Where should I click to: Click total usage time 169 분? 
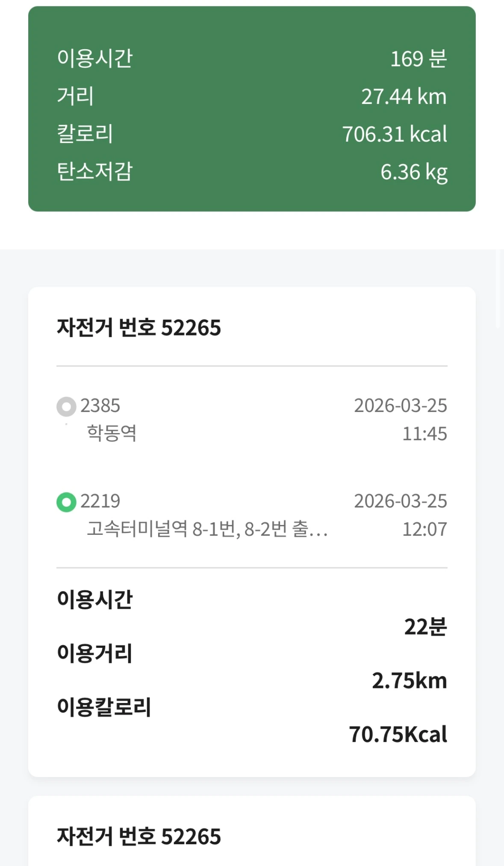click(x=419, y=59)
